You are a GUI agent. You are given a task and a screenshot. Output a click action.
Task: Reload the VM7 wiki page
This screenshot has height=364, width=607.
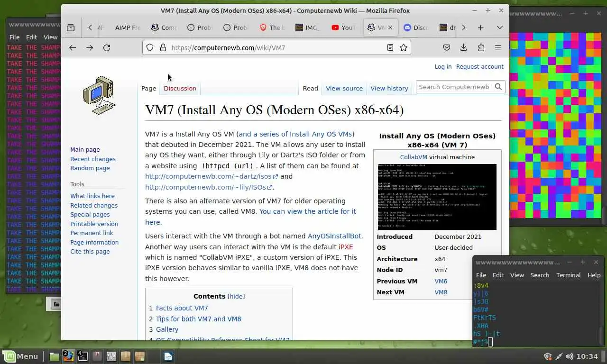[x=107, y=47]
